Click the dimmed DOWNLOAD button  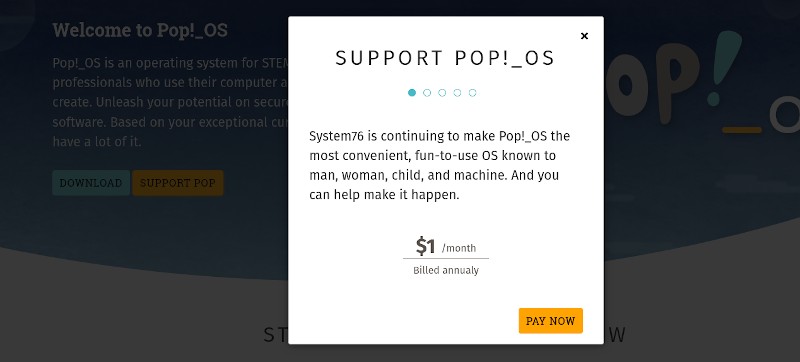click(x=91, y=183)
